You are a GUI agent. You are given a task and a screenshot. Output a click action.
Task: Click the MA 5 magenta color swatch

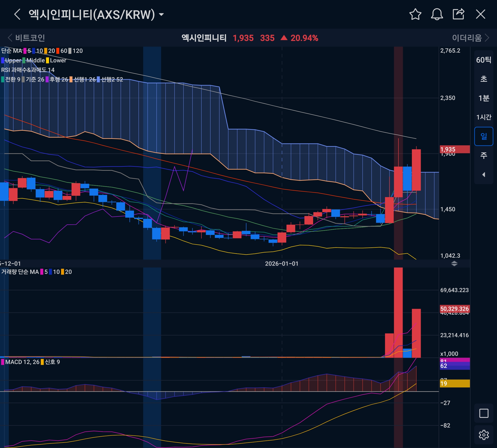coord(25,51)
